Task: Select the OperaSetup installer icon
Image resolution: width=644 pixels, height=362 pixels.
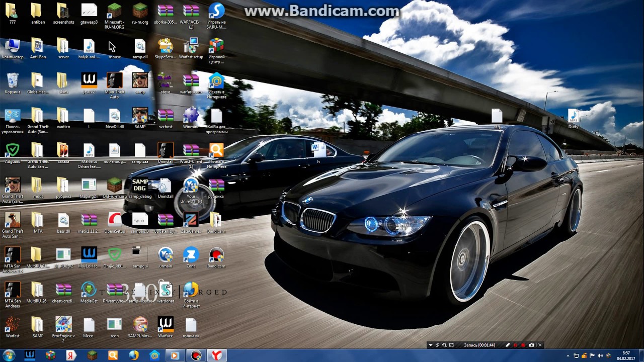Action: click(114, 223)
